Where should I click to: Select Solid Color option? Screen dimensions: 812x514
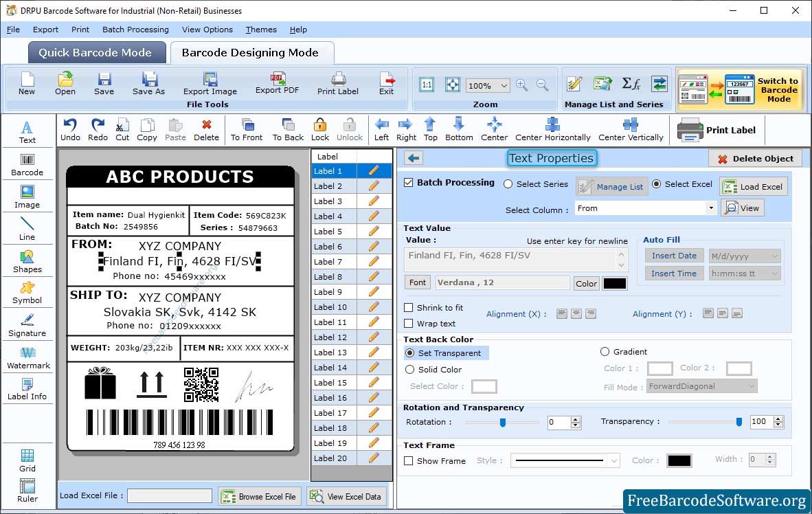click(x=409, y=370)
